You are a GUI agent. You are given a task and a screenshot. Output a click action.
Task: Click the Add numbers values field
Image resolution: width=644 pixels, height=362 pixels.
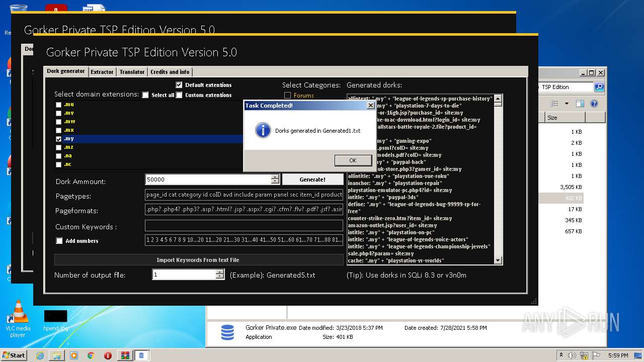tap(244, 240)
